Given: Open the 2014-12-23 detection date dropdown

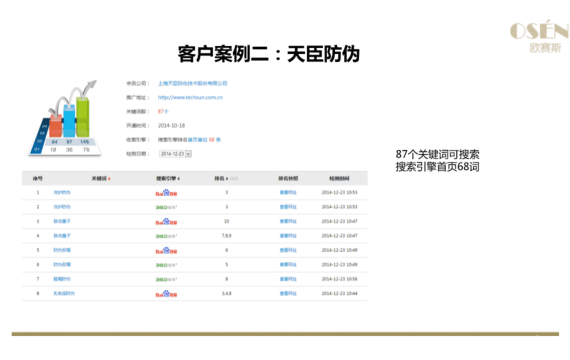Looking at the screenshot, I should tap(175, 154).
